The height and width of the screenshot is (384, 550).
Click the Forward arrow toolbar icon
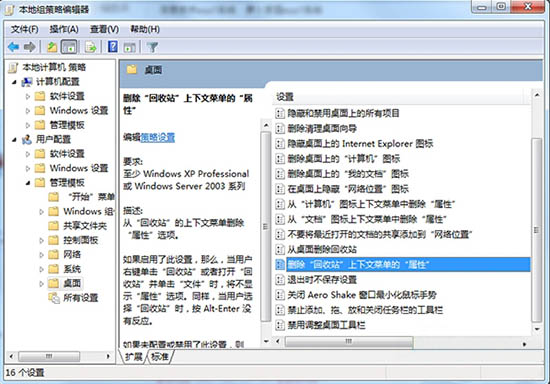pyautogui.click(x=30, y=47)
